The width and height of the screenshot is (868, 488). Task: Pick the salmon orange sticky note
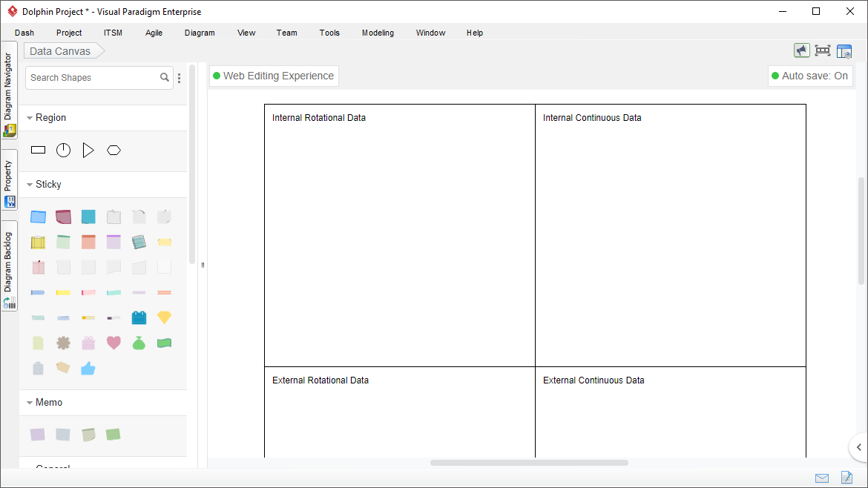tap(88, 242)
